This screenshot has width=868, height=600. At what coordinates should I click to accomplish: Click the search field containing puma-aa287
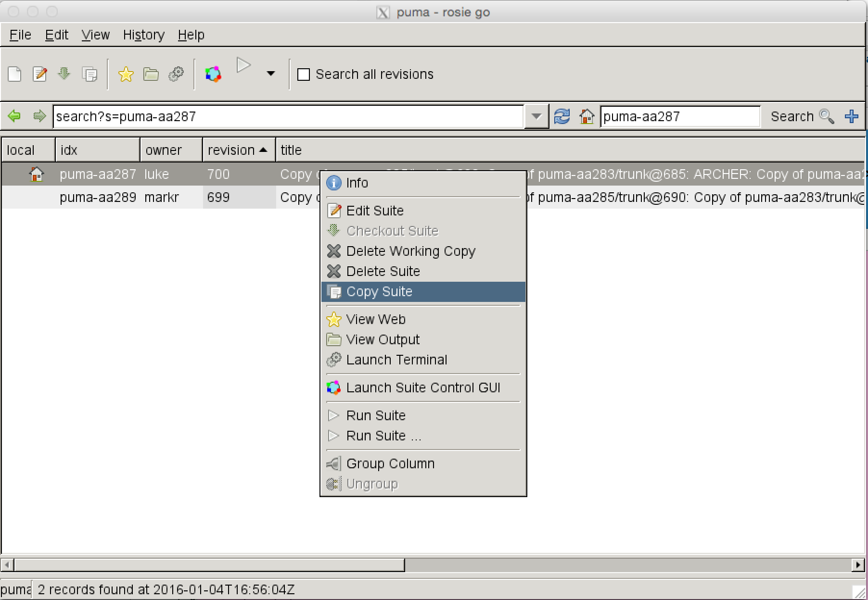click(680, 116)
